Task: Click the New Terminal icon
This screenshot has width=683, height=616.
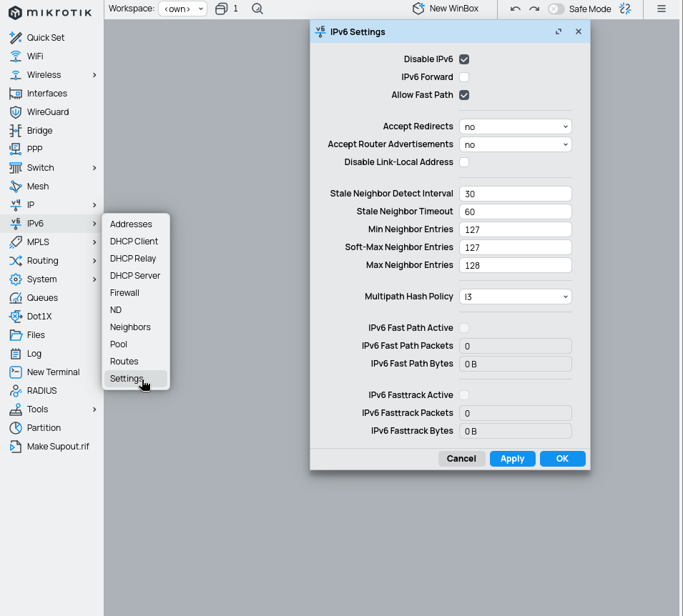Action: 16,372
